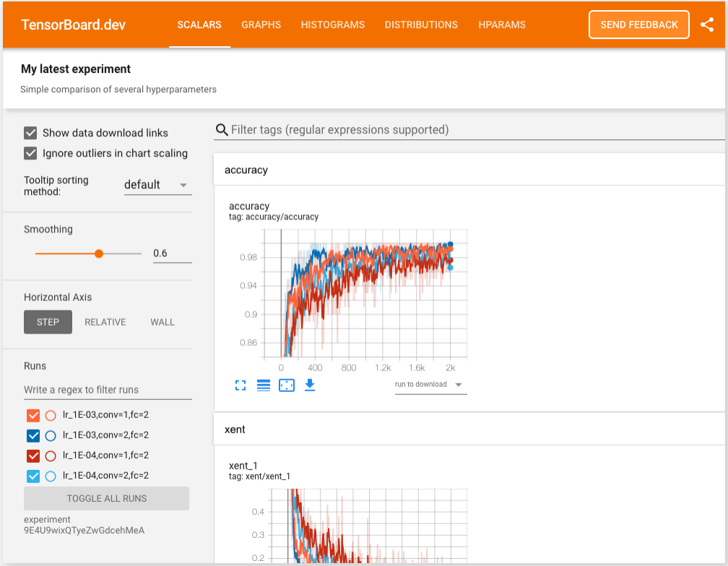This screenshot has height=566, width=728.
Task: Expand the accuracy chart to full size
Action: [240, 385]
